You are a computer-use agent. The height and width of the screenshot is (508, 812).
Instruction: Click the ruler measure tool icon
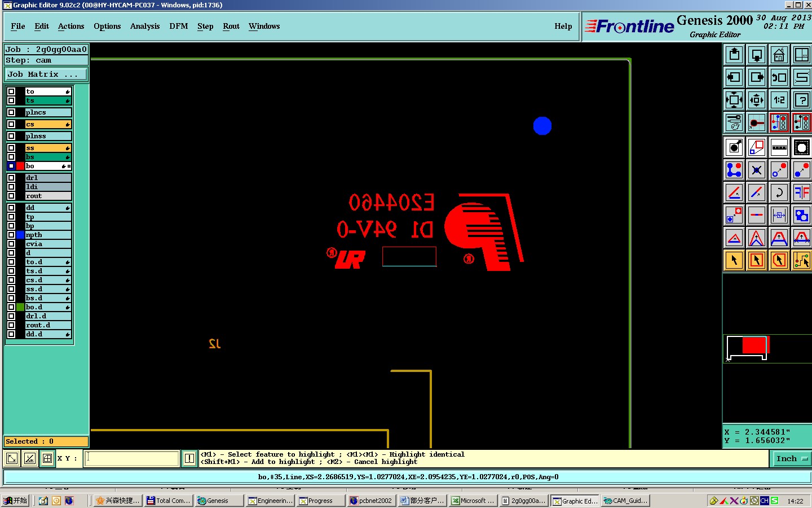pos(779,148)
